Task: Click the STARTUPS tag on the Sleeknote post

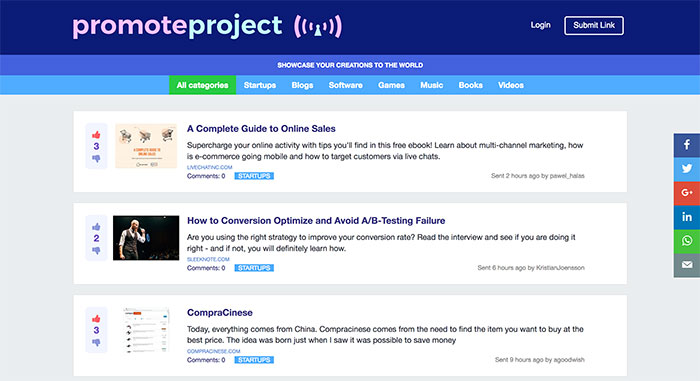Action: click(x=254, y=268)
